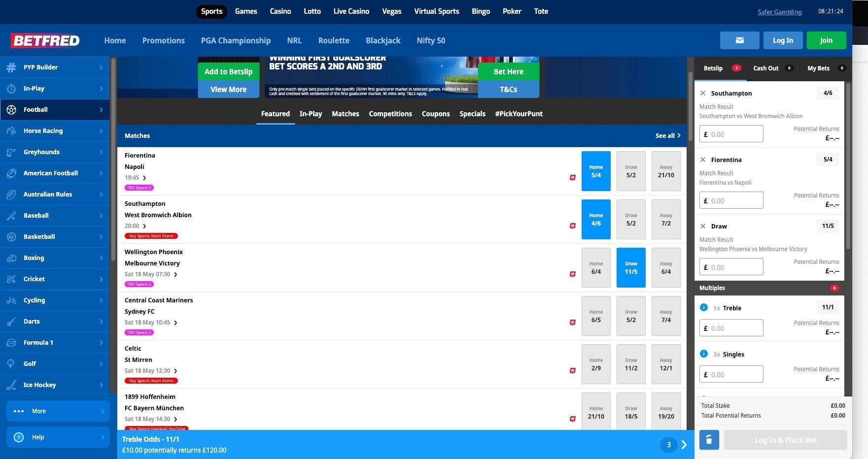Click the Help question mark icon
Screen dimensions: 868x459
19,437
